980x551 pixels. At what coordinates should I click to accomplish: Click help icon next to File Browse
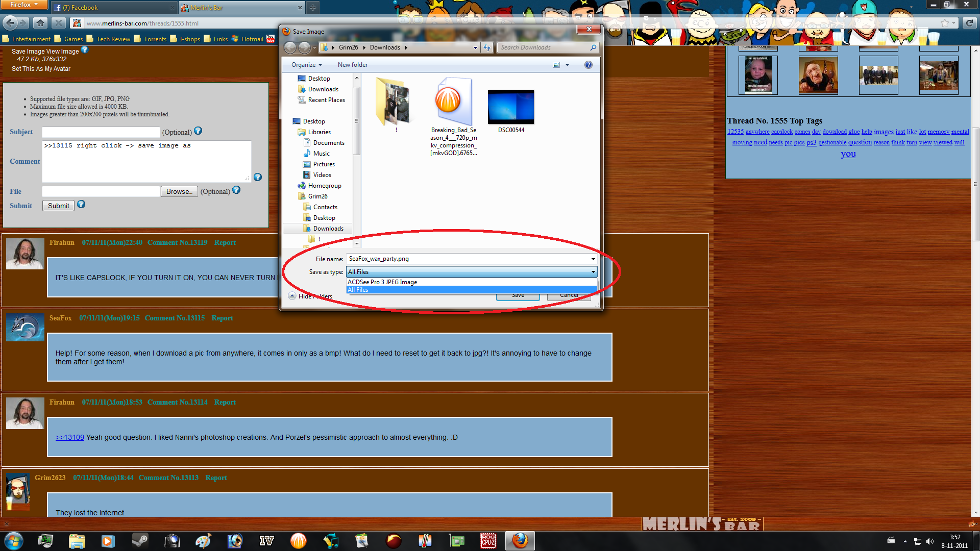236,190
